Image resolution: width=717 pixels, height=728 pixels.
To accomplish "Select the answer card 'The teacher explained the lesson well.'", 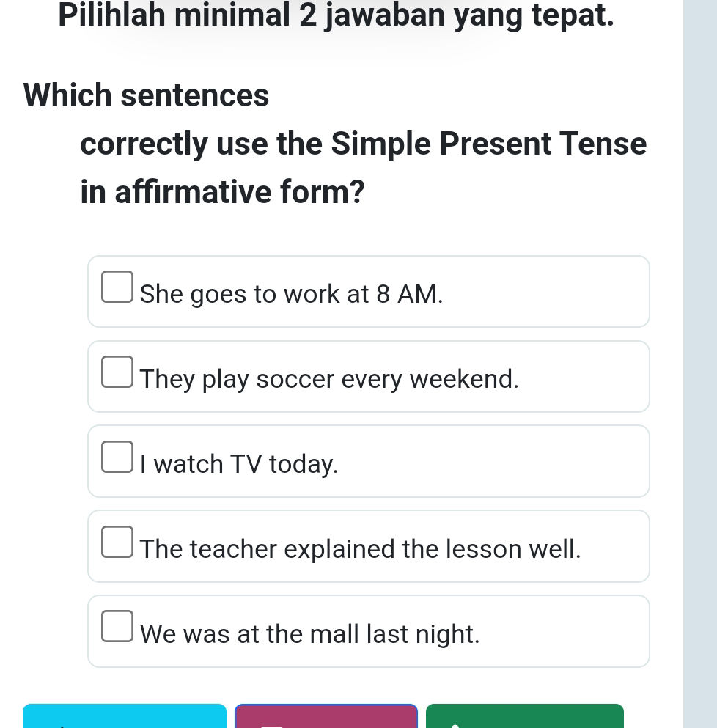I will (x=369, y=546).
